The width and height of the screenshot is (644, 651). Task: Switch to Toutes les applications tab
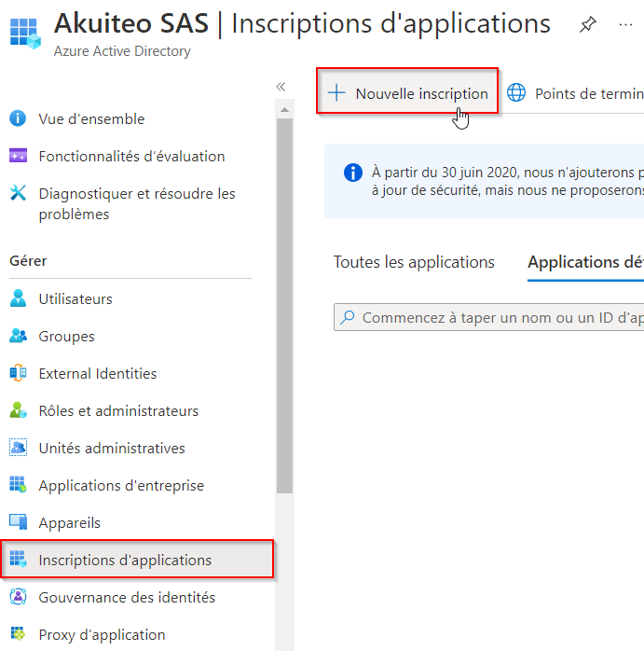[414, 262]
